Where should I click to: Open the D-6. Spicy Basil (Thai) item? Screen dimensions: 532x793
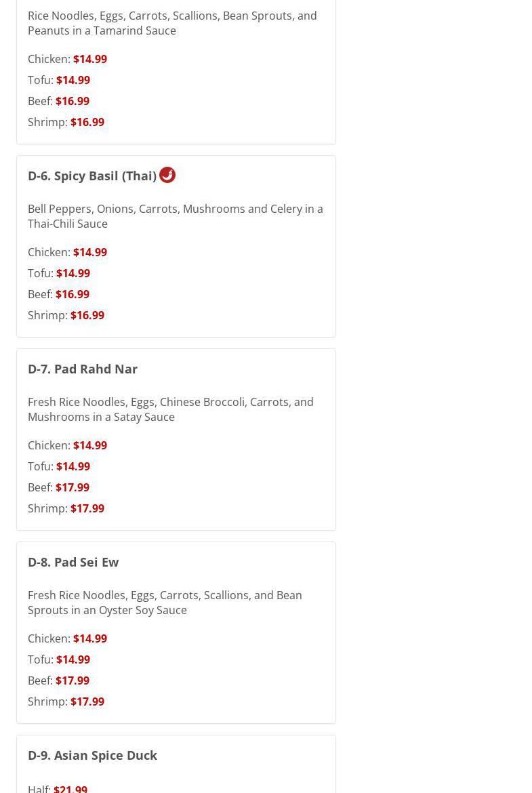pyautogui.click(x=92, y=176)
